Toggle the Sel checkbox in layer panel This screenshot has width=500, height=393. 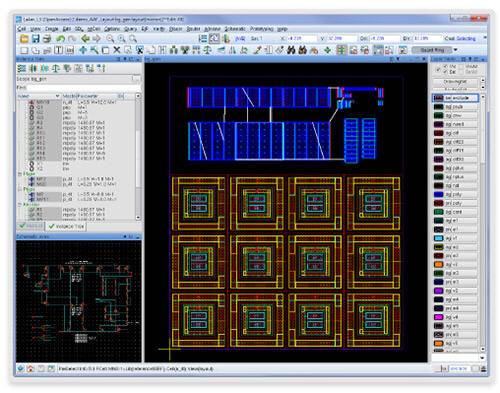[445, 72]
